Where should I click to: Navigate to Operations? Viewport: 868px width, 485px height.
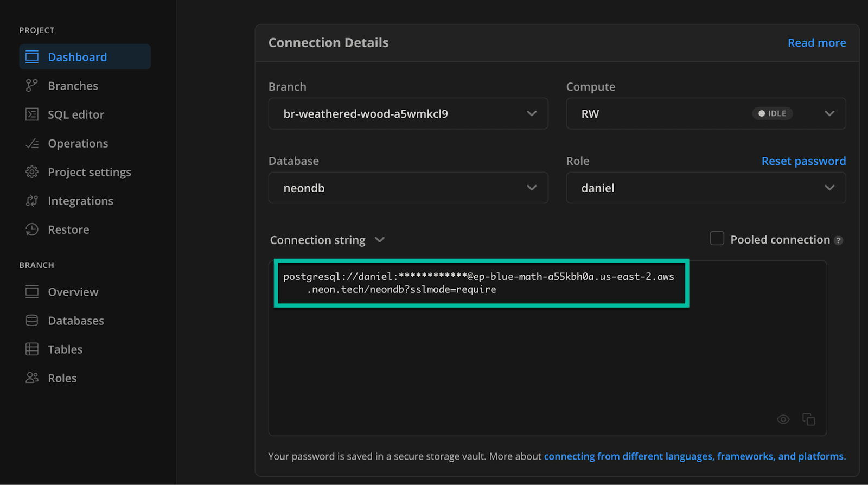coord(78,143)
